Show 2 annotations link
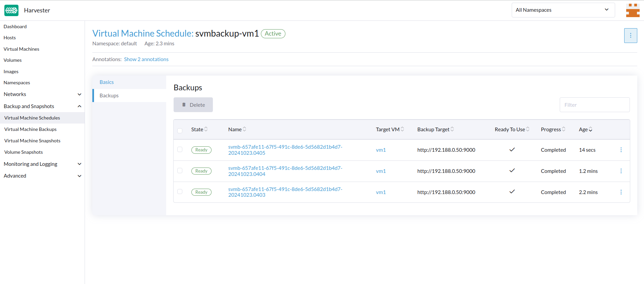 click(146, 59)
